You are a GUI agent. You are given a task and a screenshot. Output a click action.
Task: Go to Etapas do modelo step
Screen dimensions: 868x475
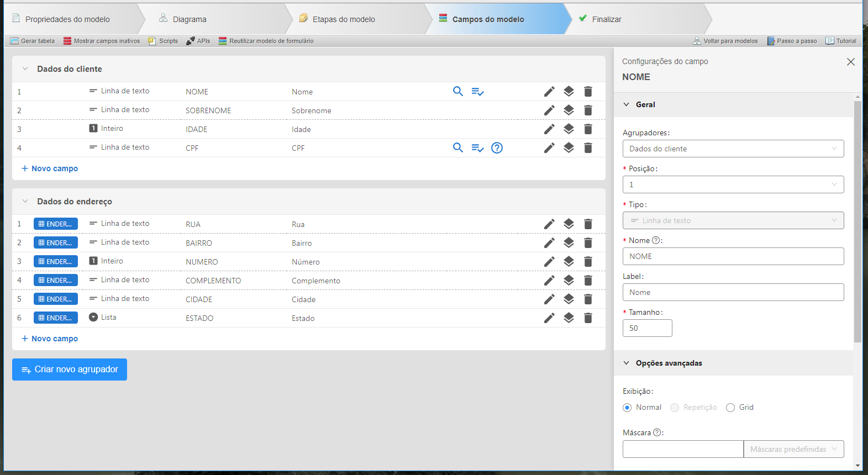pos(344,19)
